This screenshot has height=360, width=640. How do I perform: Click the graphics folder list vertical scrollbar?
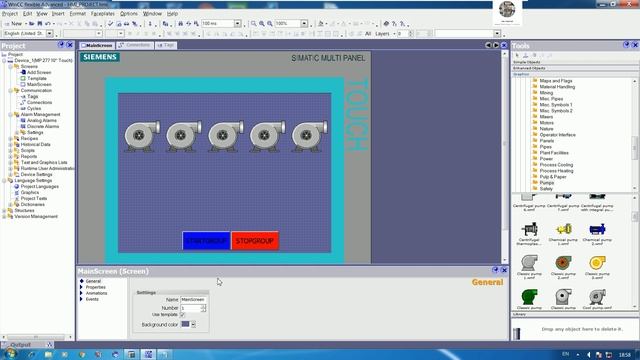click(x=635, y=135)
